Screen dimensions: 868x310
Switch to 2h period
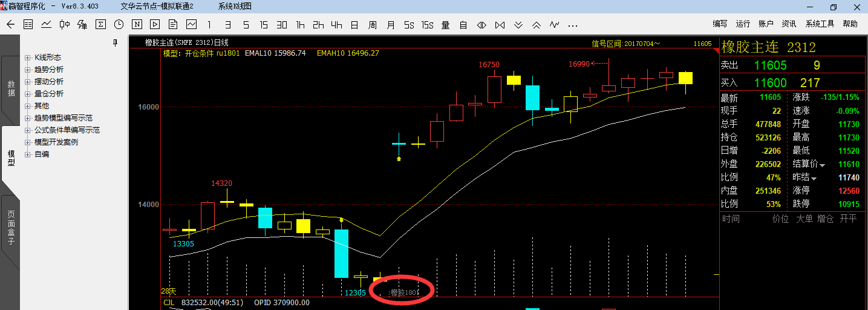click(x=318, y=25)
